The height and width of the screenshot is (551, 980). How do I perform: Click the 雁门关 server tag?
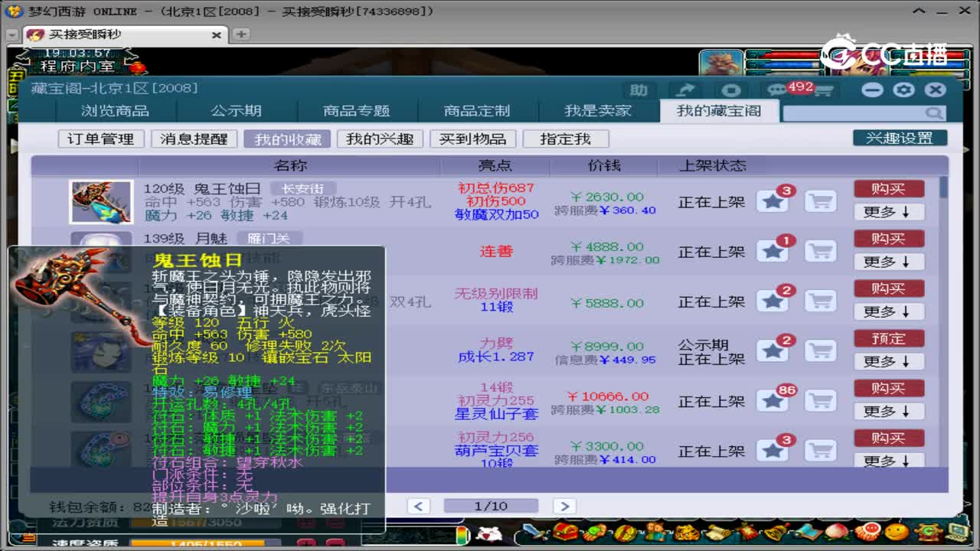(269, 238)
